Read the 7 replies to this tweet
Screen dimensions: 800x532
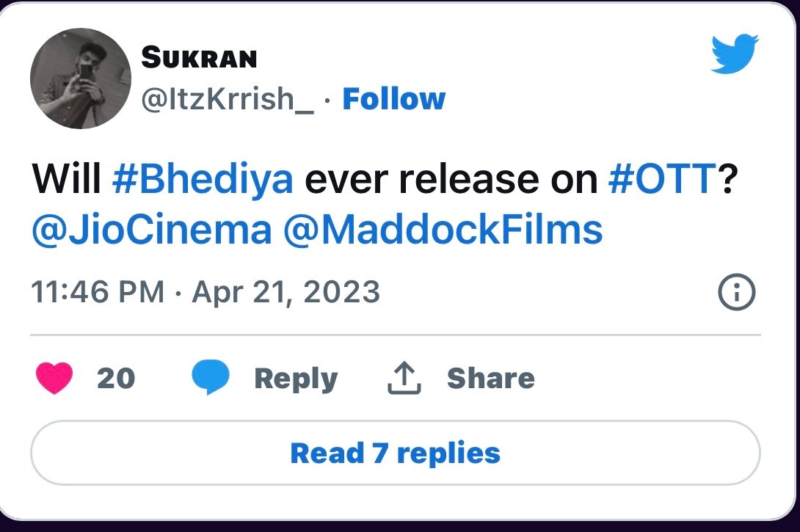tap(394, 453)
